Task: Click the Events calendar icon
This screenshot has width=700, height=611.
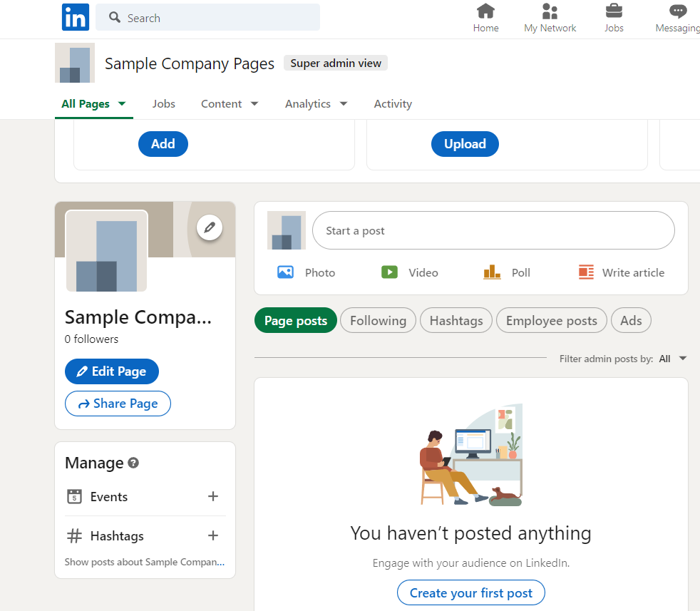Action: pos(74,496)
